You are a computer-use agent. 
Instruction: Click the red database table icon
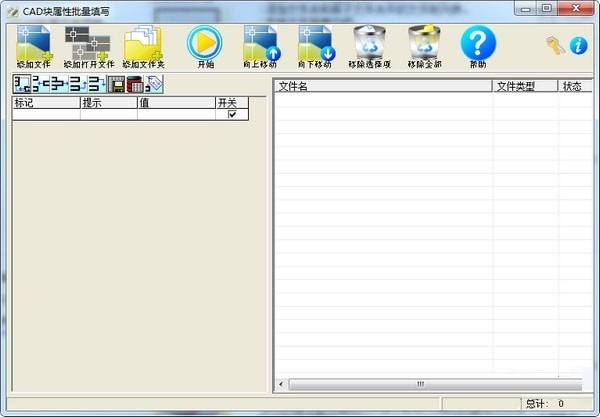click(135, 84)
